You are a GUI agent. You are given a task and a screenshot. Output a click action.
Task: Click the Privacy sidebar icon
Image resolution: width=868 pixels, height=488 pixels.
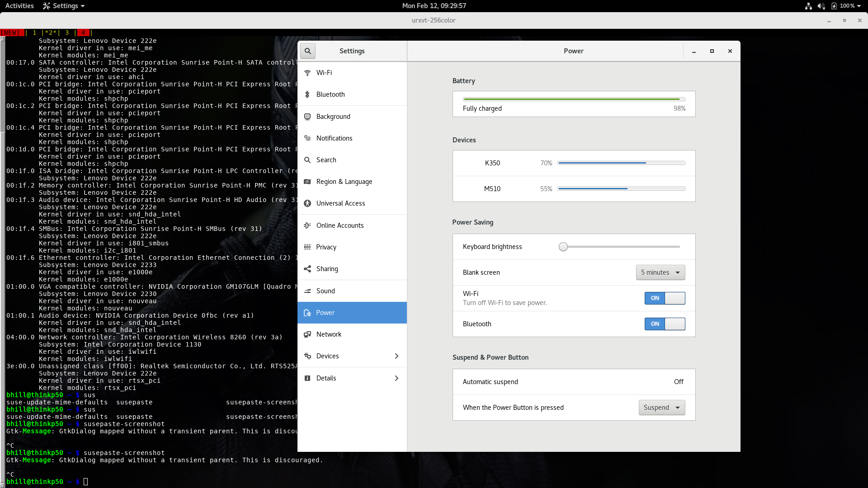[307, 247]
